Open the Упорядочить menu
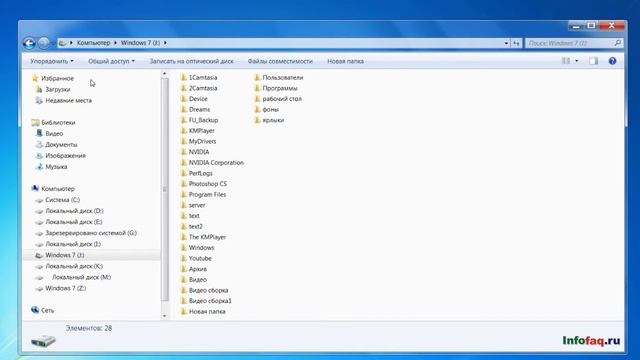The image size is (640, 360). coord(52,61)
